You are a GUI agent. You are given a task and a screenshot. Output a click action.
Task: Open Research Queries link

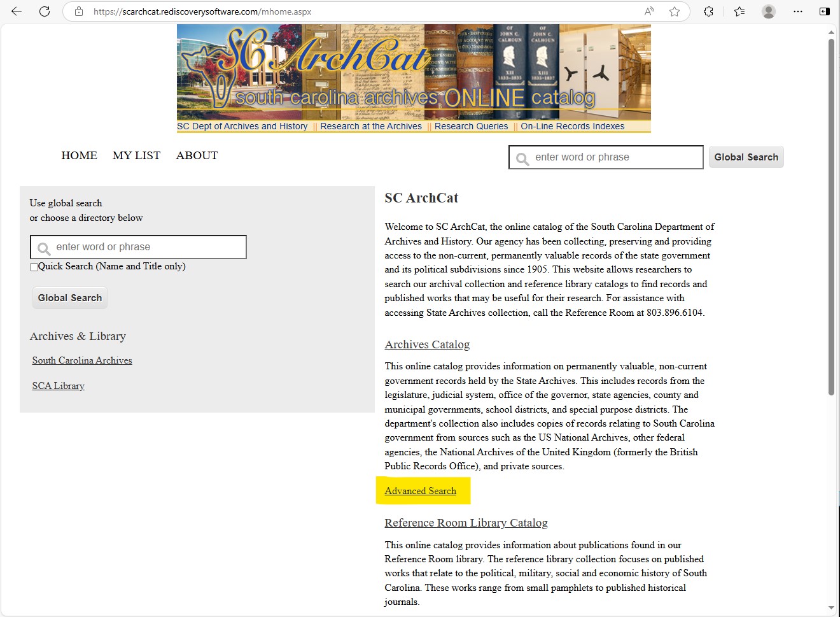coord(472,126)
